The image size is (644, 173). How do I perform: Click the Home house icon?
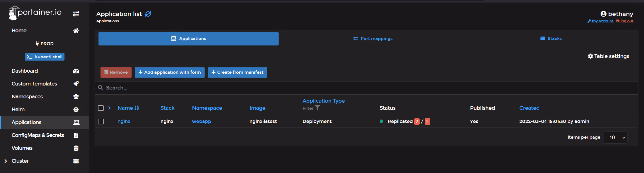tap(76, 31)
